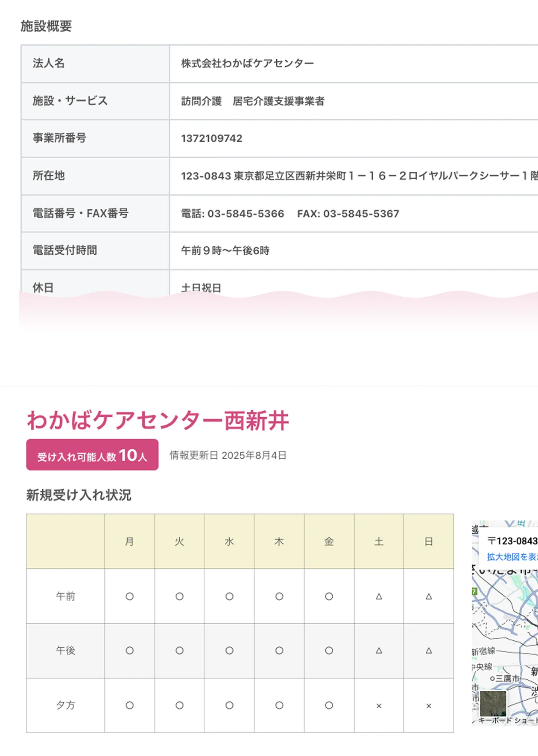
Task: Click the キーボード ショートカット map button
Action: click(x=507, y=720)
